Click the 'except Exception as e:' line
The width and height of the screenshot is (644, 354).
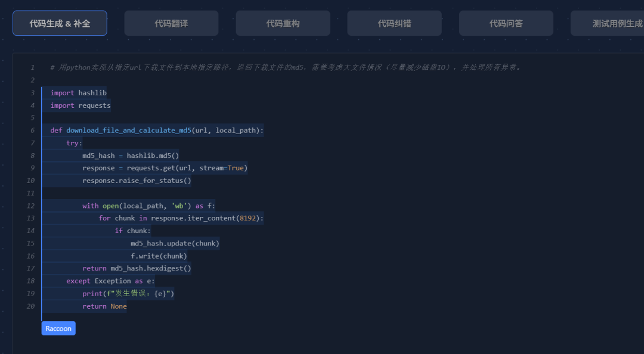(110, 281)
